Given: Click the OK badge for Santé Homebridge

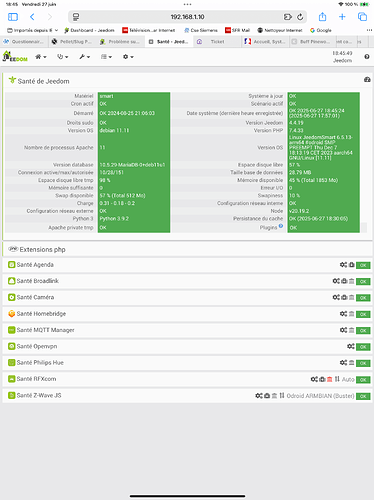Looking at the screenshot, I should click(363, 314).
